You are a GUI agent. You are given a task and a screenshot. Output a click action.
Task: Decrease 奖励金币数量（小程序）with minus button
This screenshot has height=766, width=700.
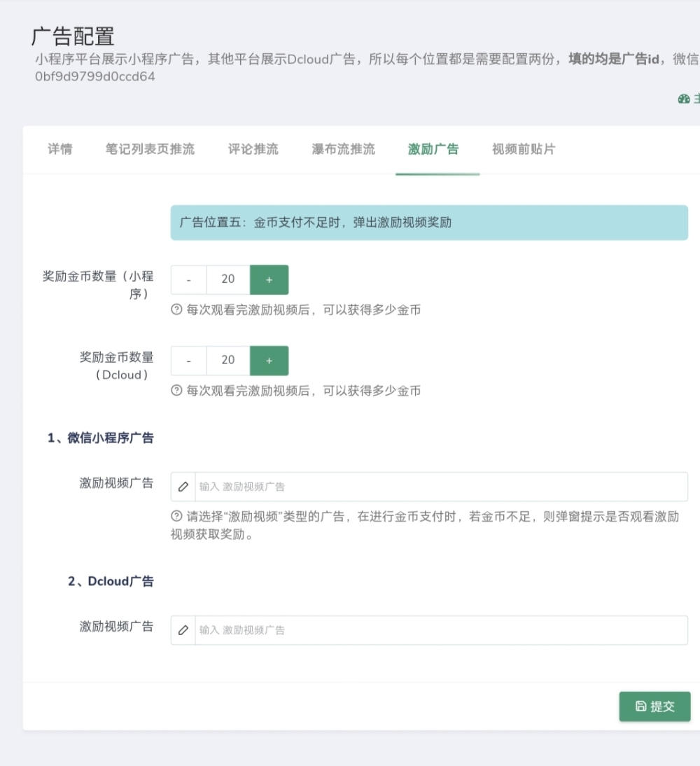(x=189, y=279)
